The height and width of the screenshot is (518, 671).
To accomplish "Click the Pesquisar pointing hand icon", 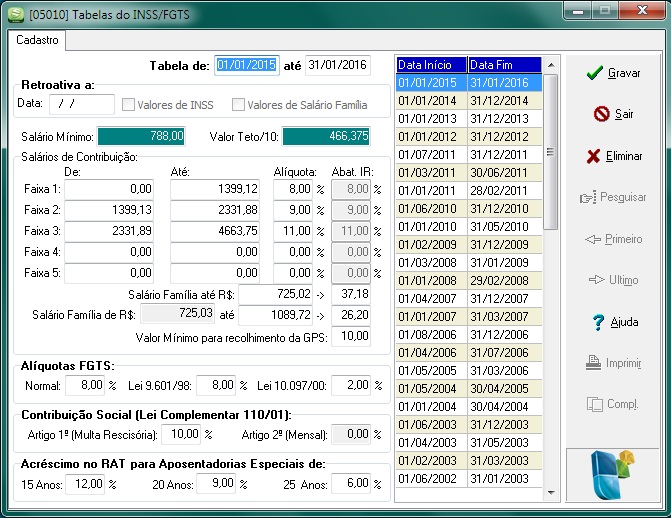I will point(588,198).
